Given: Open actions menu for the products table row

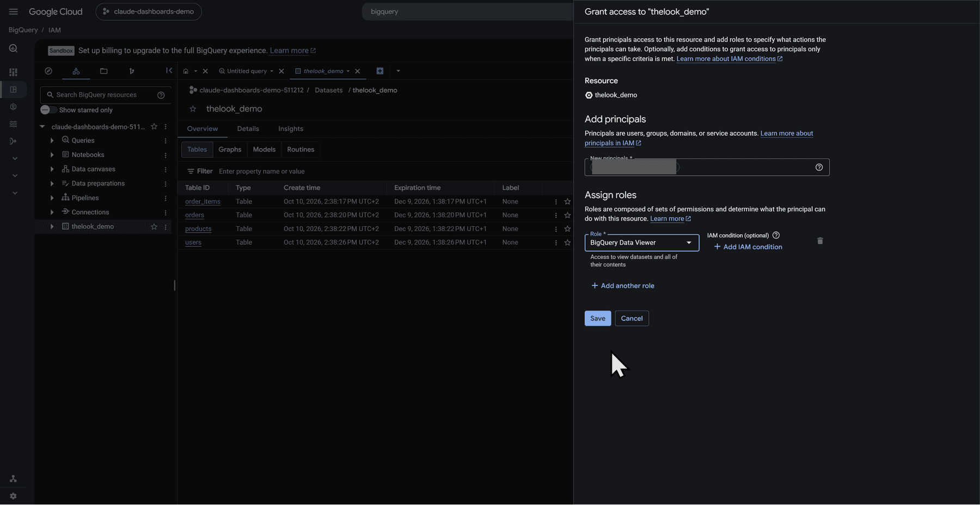Looking at the screenshot, I should click(x=556, y=229).
